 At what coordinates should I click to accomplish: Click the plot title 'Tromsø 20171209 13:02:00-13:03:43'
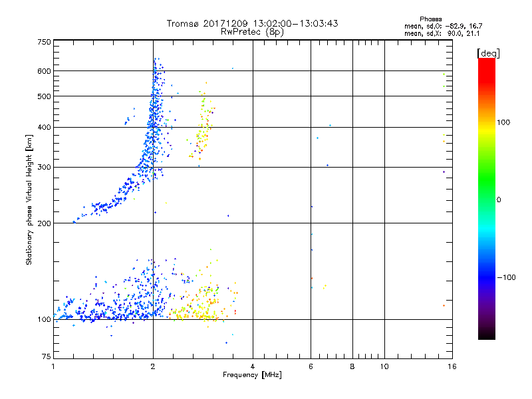252,23
